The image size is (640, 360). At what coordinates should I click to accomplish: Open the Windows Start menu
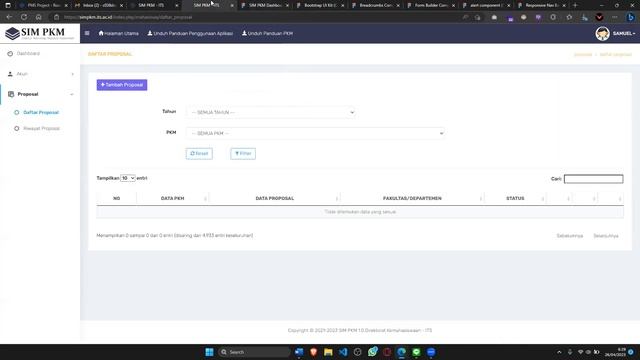[x=209, y=352]
